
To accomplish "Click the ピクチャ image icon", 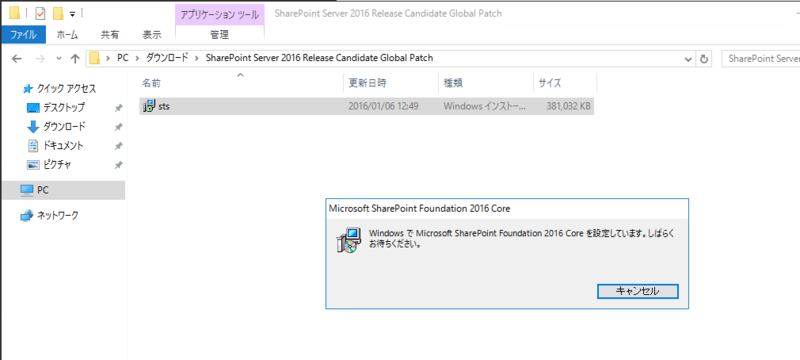I will pos(33,165).
